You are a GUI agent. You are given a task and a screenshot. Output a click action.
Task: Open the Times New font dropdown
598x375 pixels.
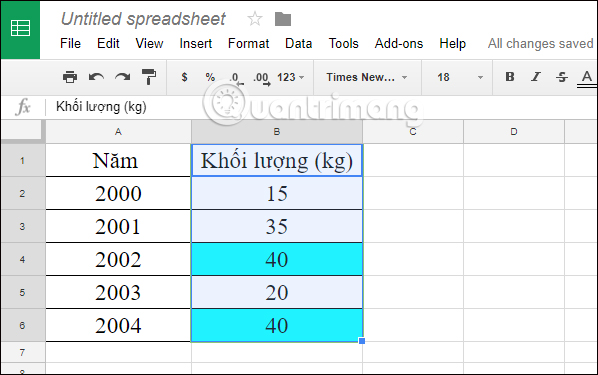click(367, 77)
